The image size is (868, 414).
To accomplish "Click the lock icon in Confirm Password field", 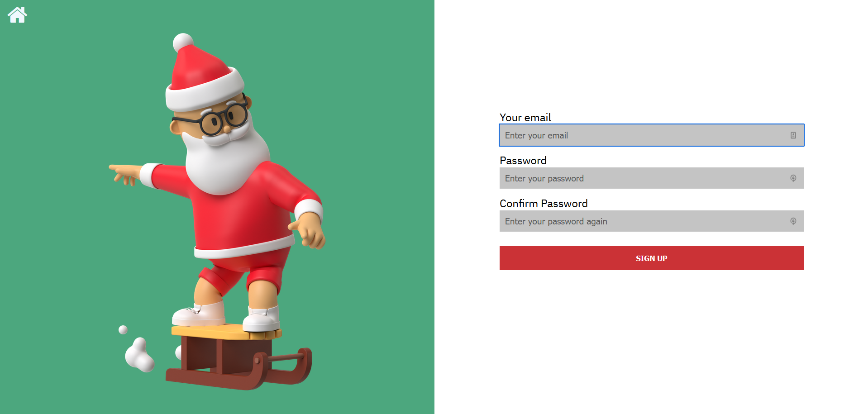I will pyautogui.click(x=793, y=221).
